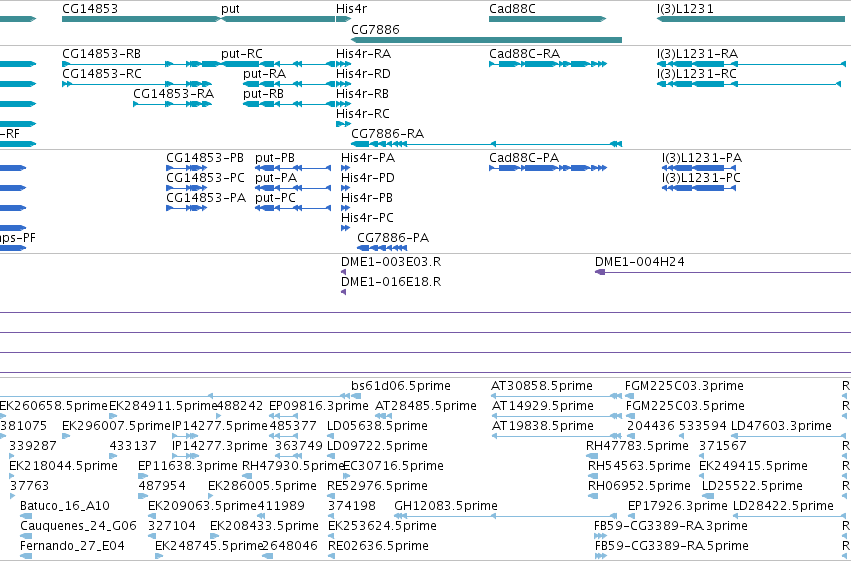Select the Cad88C-PA protein glyph
The height and width of the screenshot is (561, 851).
tap(548, 168)
